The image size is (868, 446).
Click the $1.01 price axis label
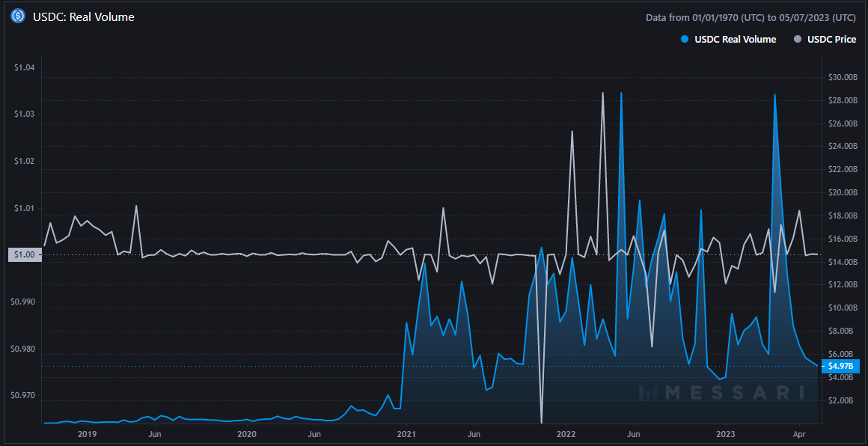[25, 209]
